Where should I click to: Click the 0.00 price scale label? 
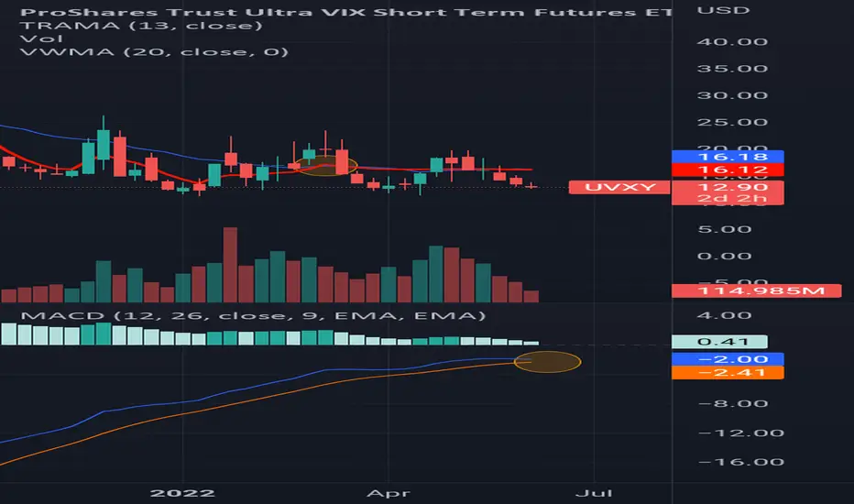(x=724, y=256)
